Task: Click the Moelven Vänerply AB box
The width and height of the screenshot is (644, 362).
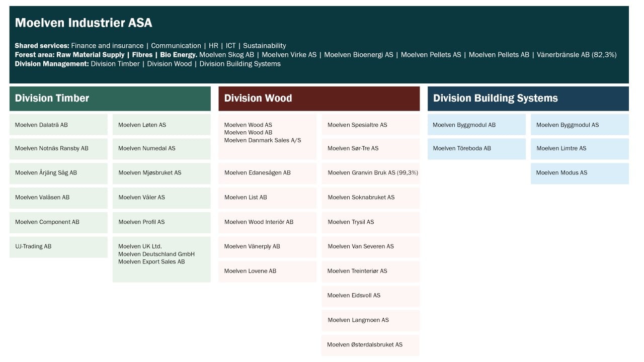Action: pyautogui.click(x=267, y=247)
